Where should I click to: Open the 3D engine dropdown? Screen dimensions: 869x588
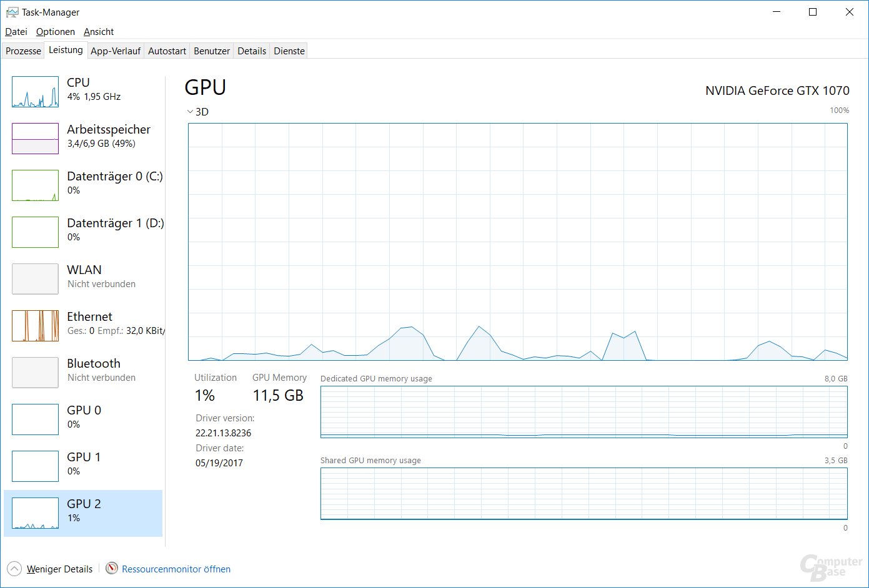pos(198,112)
